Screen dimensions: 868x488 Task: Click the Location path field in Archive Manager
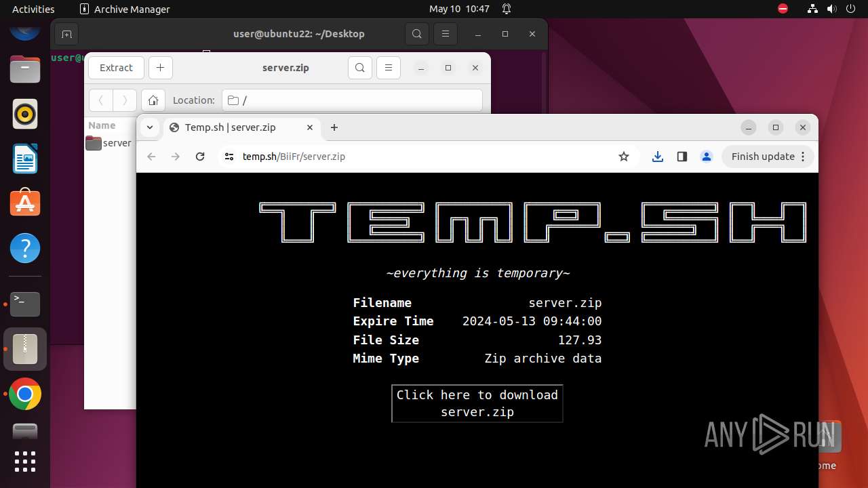coord(352,100)
